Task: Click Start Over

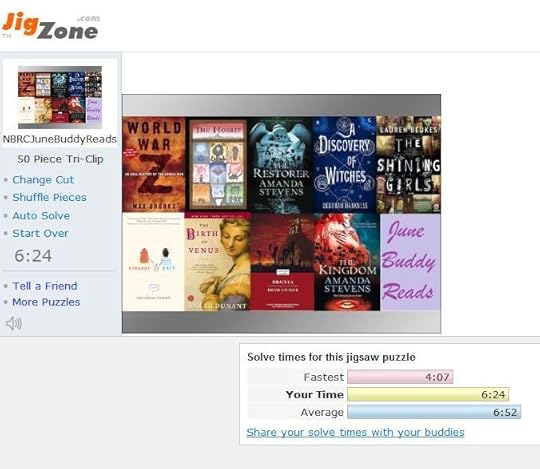Action: tap(40, 233)
